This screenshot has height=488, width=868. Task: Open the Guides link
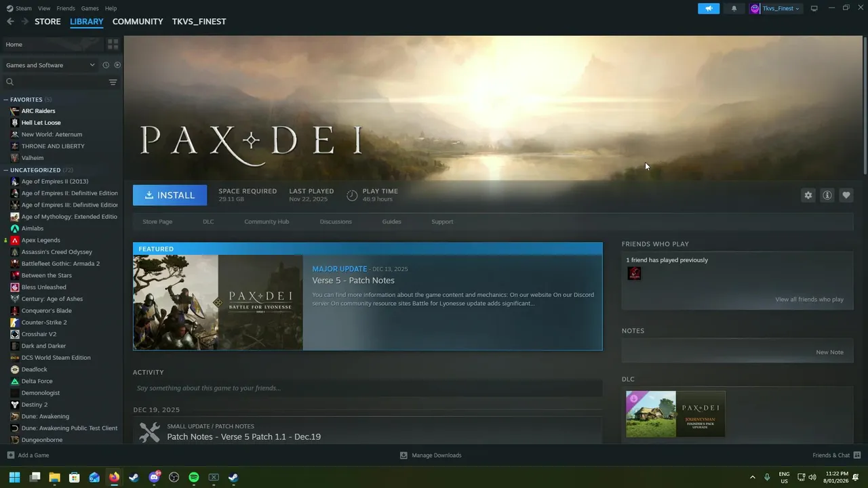point(391,222)
